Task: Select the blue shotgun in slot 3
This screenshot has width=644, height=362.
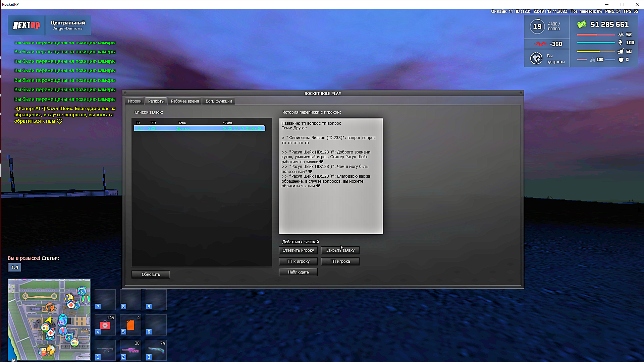Action: (156, 350)
